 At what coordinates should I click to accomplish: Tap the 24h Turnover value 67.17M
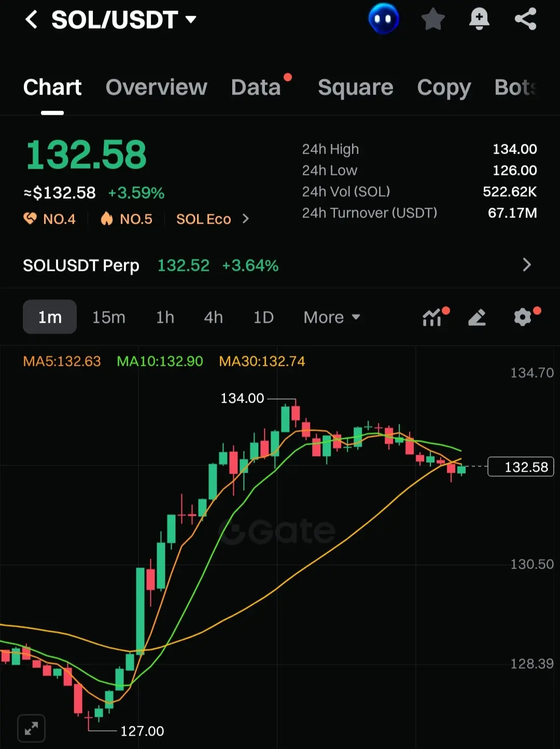(512, 213)
